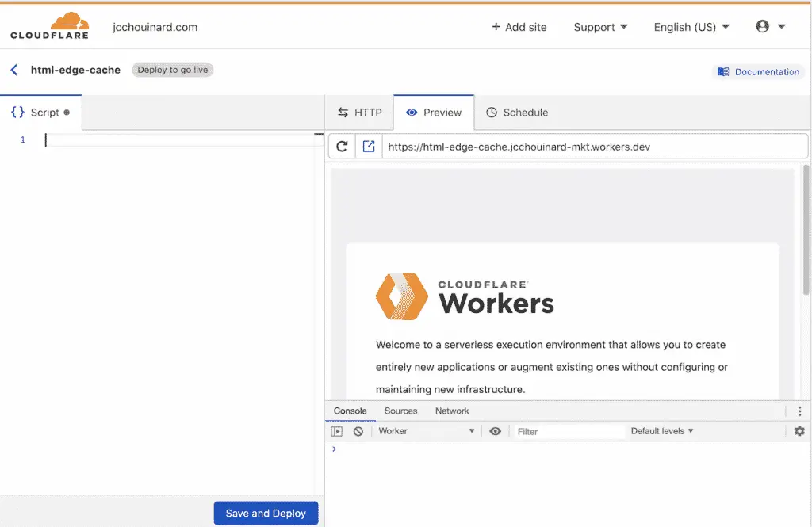Click the preview URL address field
812x527 pixels.
click(595, 147)
